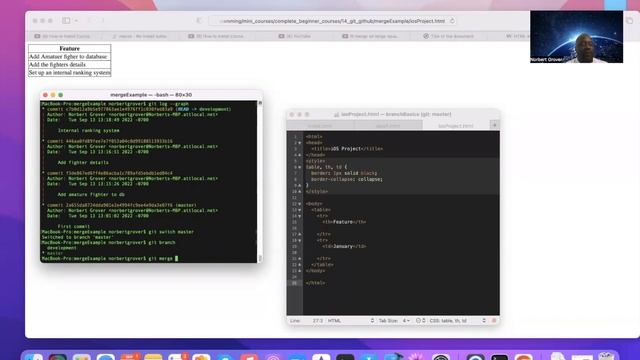This screenshot has width=640, height=360.
Task: Collapse the 'table, th, td {' fold arrow
Action: point(300,167)
